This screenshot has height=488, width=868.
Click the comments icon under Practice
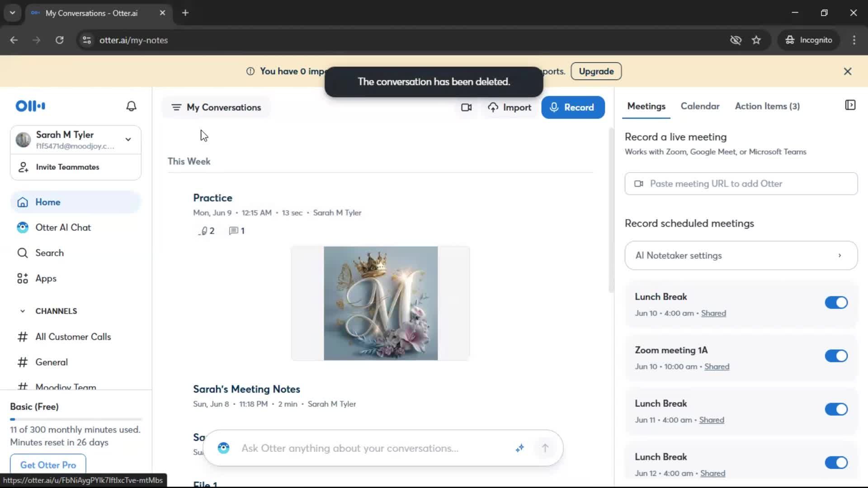(x=236, y=231)
